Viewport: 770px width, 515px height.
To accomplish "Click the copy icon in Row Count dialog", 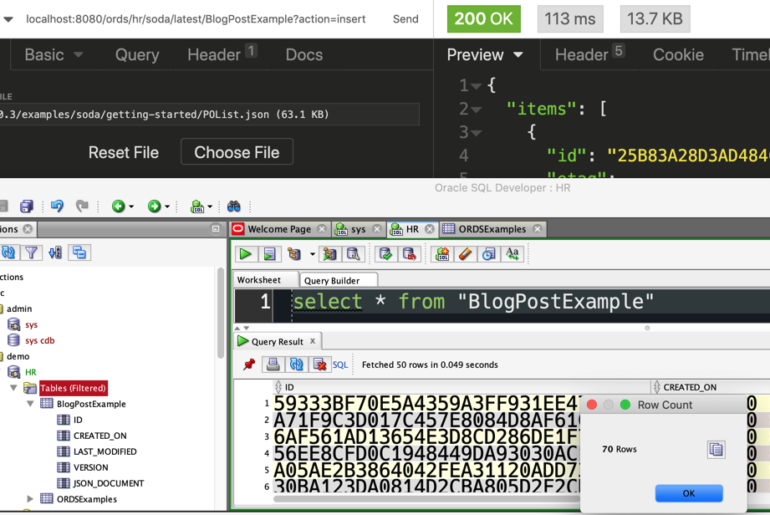I will [715, 450].
